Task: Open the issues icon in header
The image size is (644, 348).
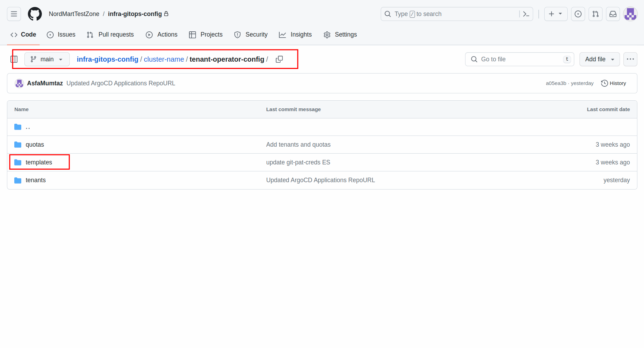Action: tap(578, 14)
